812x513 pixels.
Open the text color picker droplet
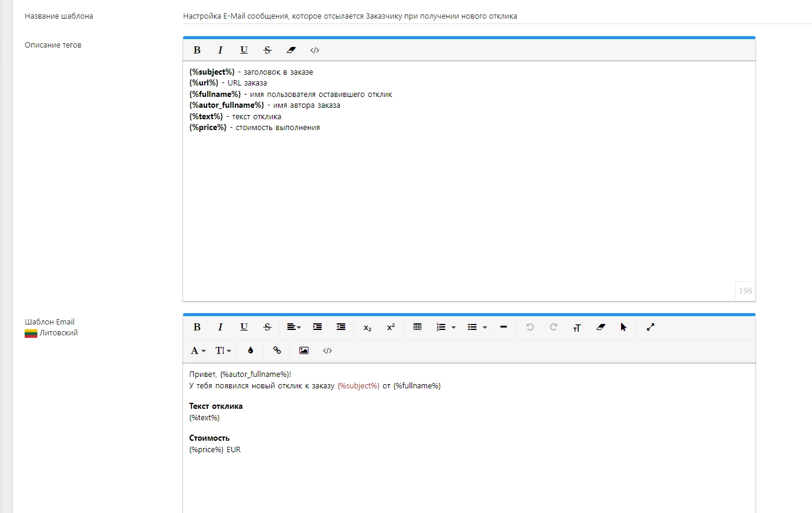click(x=251, y=350)
